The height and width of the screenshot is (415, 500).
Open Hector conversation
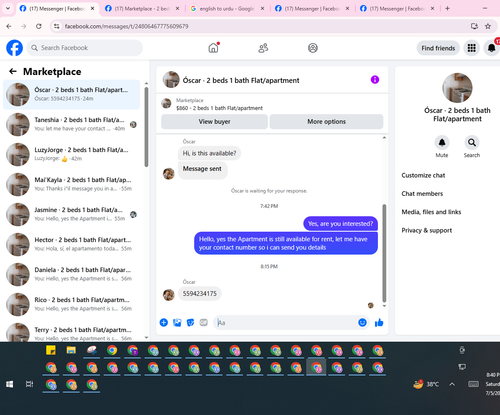pos(72,244)
